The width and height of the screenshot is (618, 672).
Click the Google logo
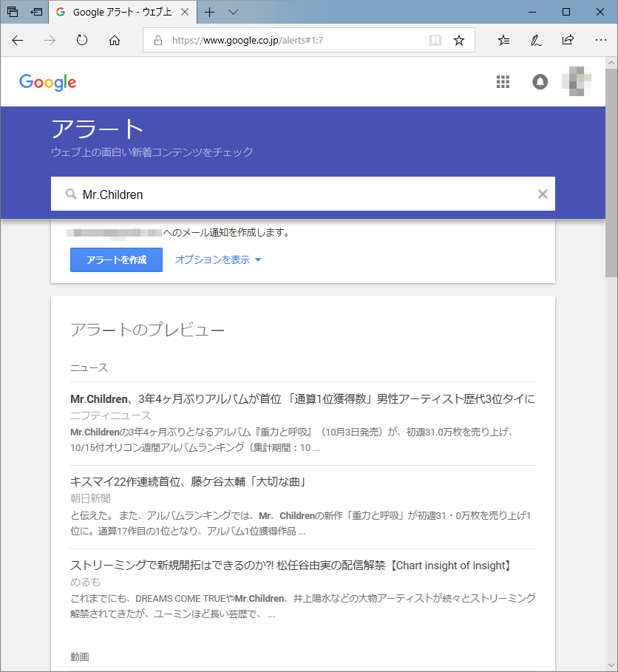[47, 82]
